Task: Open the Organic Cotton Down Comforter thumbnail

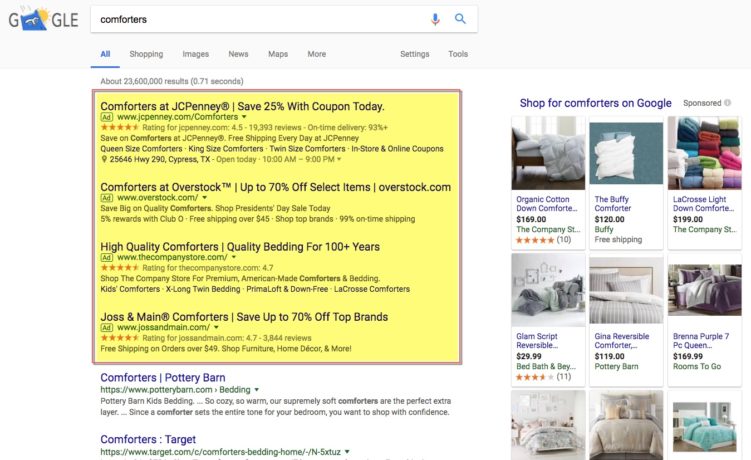Action: click(548, 153)
